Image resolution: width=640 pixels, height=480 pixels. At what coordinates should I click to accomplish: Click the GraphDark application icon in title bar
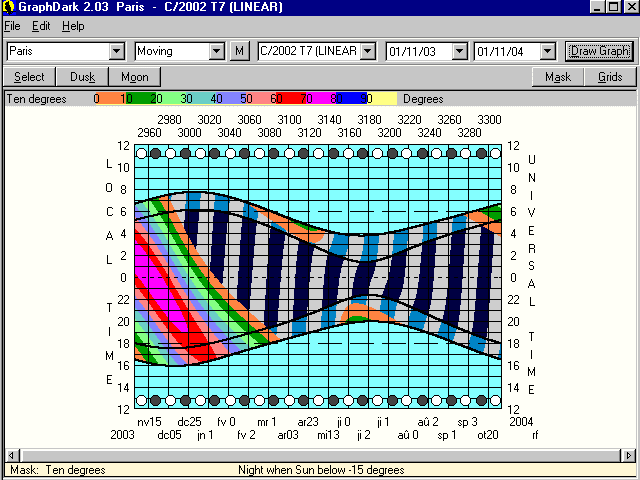tap(8, 7)
